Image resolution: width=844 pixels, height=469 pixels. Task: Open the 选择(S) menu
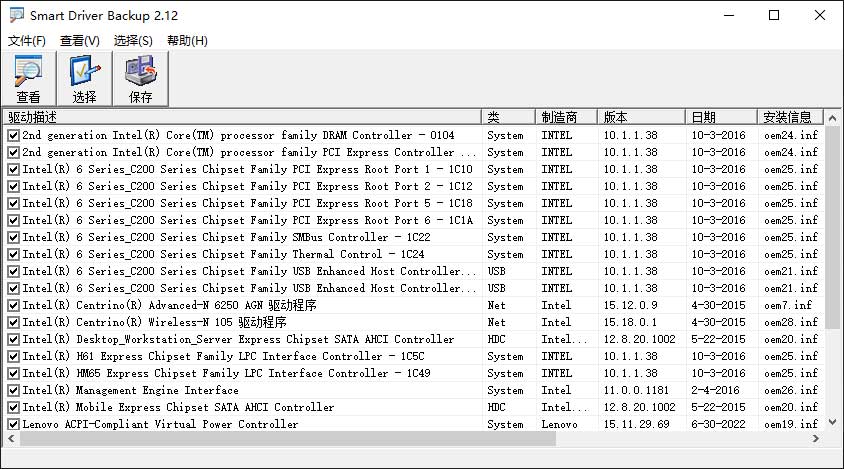point(133,41)
